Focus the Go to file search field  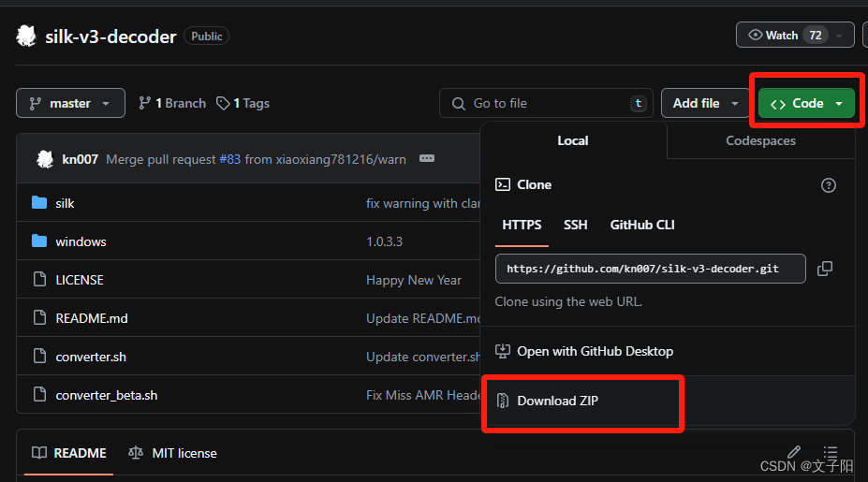pyautogui.click(x=546, y=104)
